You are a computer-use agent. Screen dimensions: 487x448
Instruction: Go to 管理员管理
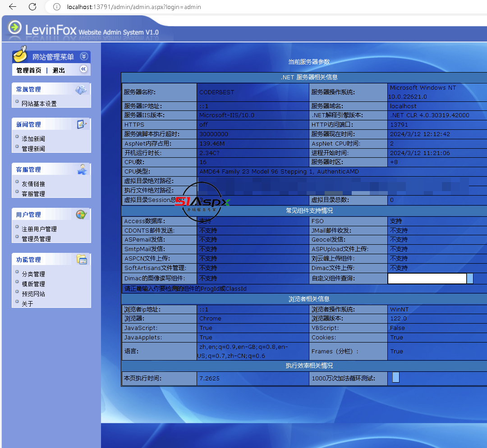[36, 239]
